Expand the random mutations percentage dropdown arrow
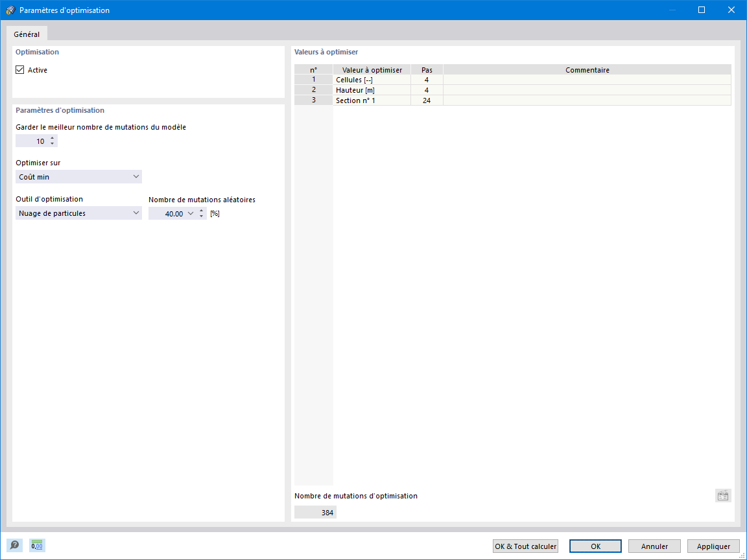Screen dimensions: 747x560 tap(191, 213)
